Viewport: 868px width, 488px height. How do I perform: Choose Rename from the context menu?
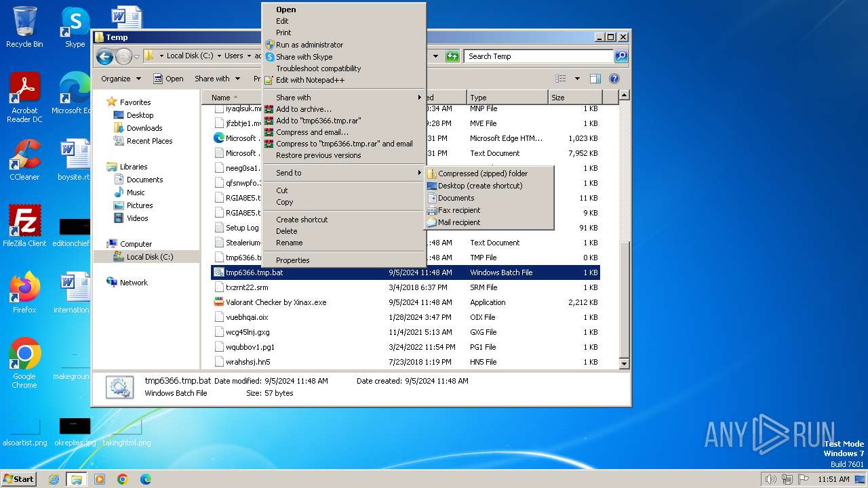coord(344,243)
